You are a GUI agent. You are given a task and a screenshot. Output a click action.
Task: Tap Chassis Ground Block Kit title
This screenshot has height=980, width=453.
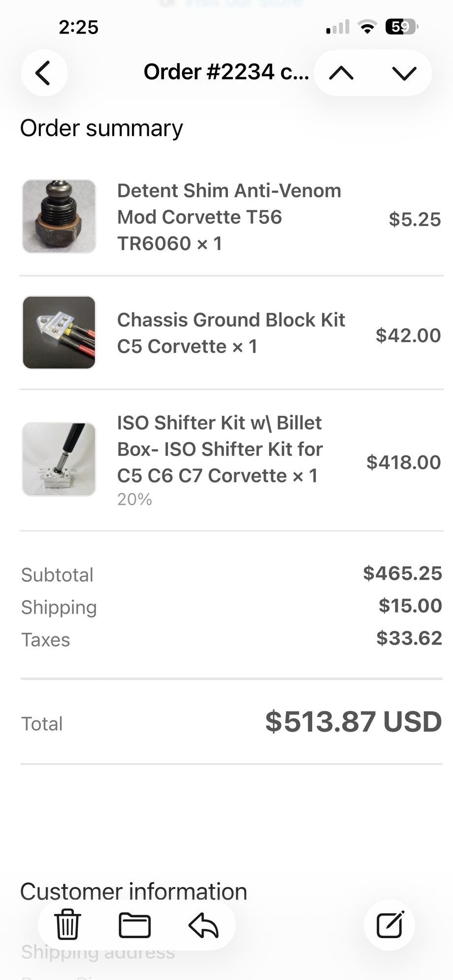[230, 333]
